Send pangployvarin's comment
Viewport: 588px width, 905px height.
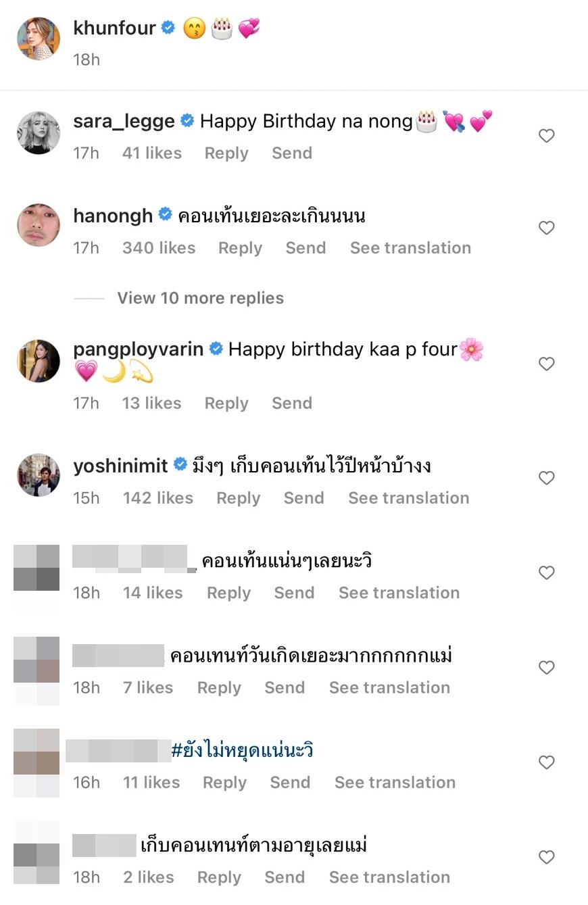click(292, 403)
